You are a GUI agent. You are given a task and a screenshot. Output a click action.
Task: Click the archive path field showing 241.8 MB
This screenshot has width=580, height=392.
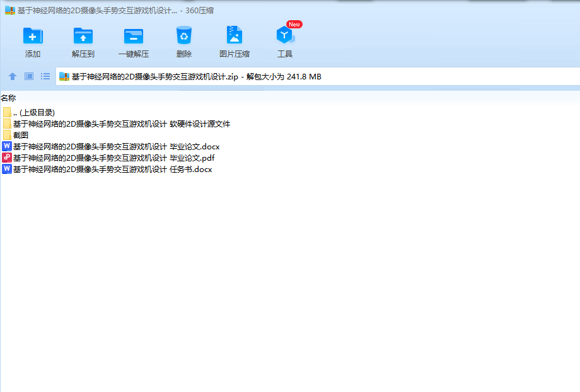[317, 76]
